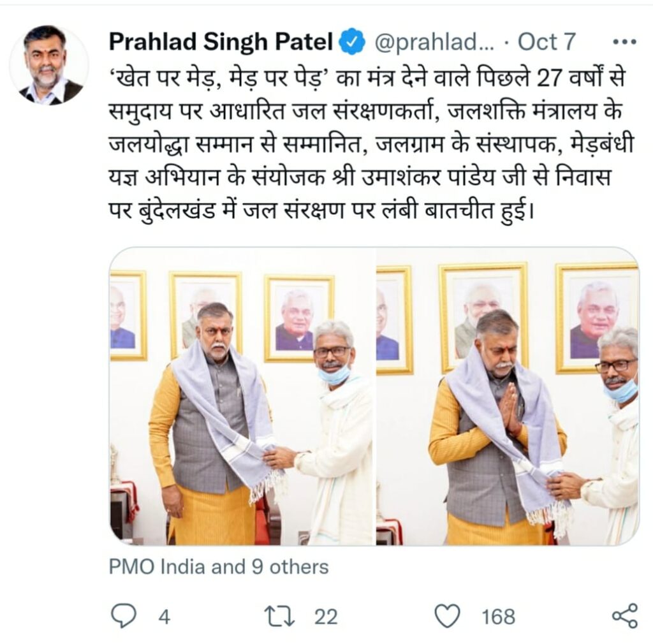653x644 pixels.
Task: Click the Hindi tweet text body
Action: tap(371, 144)
